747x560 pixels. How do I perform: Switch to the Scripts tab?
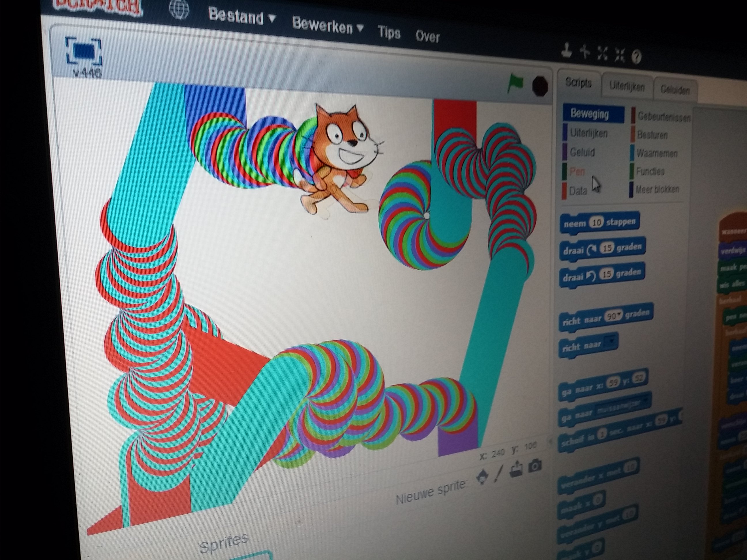click(578, 83)
